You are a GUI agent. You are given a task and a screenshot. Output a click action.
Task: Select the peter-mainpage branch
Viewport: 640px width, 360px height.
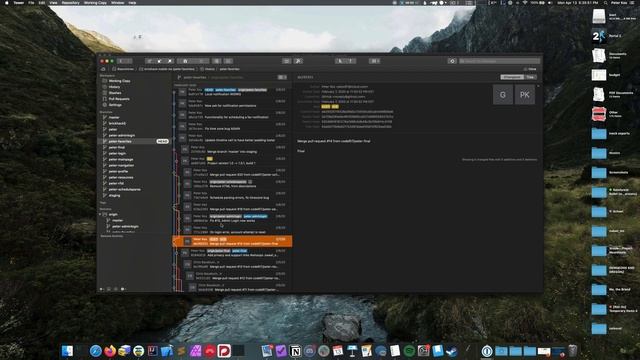click(121, 159)
